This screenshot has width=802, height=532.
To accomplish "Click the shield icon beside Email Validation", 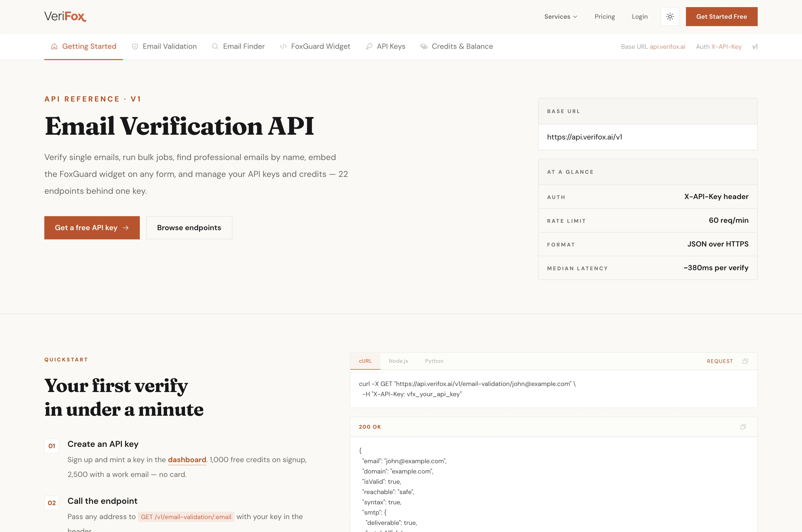I will tap(135, 46).
